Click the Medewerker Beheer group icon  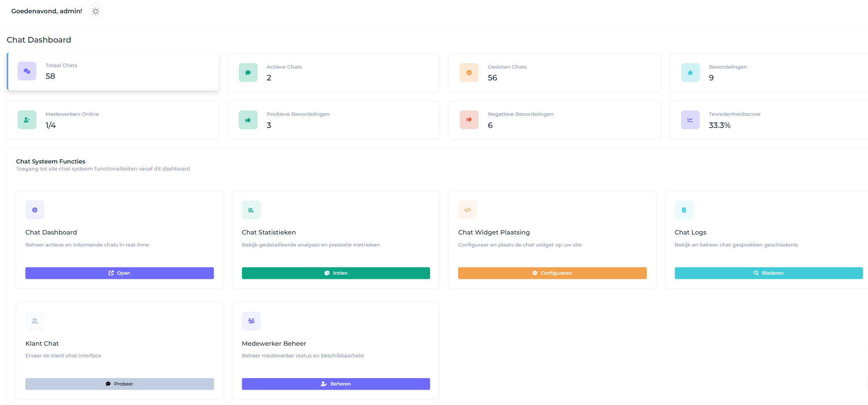(x=251, y=321)
